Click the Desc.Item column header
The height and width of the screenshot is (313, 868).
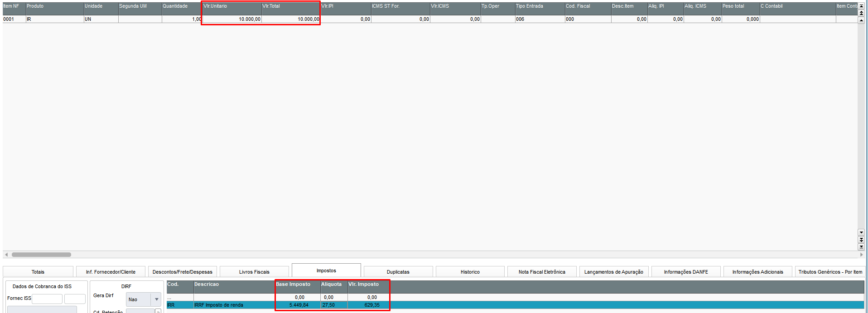(629, 9)
